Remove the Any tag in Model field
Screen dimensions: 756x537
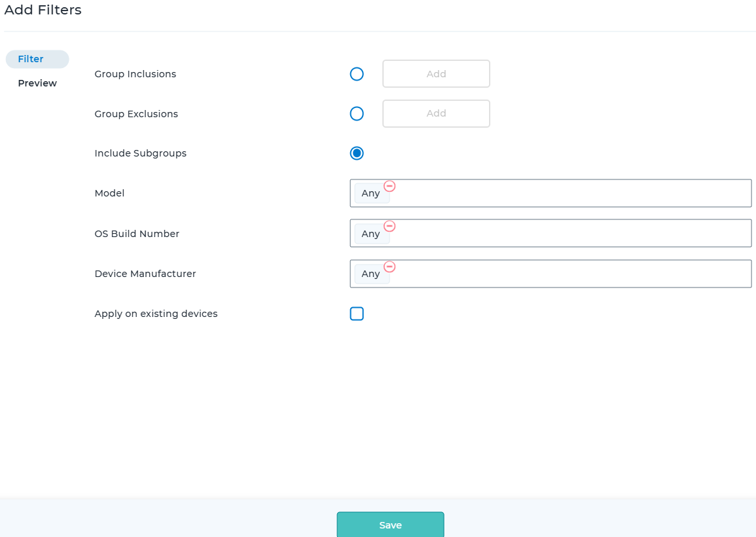pyautogui.click(x=389, y=186)
